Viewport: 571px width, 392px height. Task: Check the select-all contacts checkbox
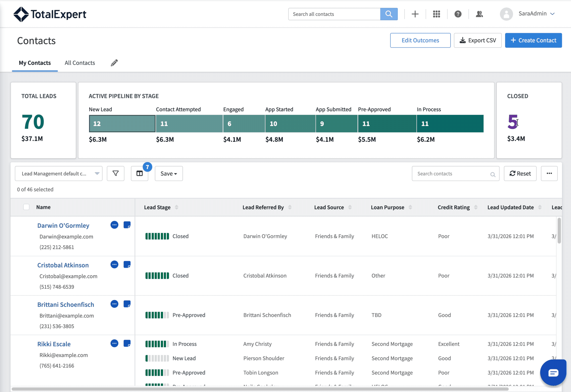[x=26, y=207]
